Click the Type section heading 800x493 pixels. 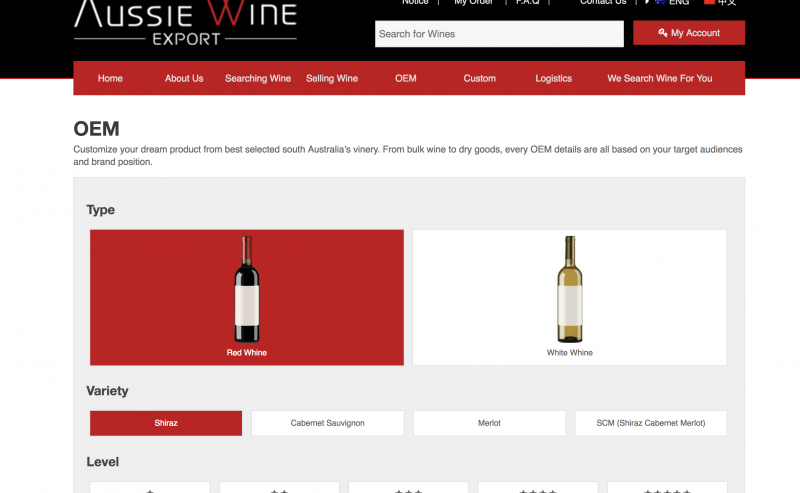pyautogui.click(x=101, y=210)
